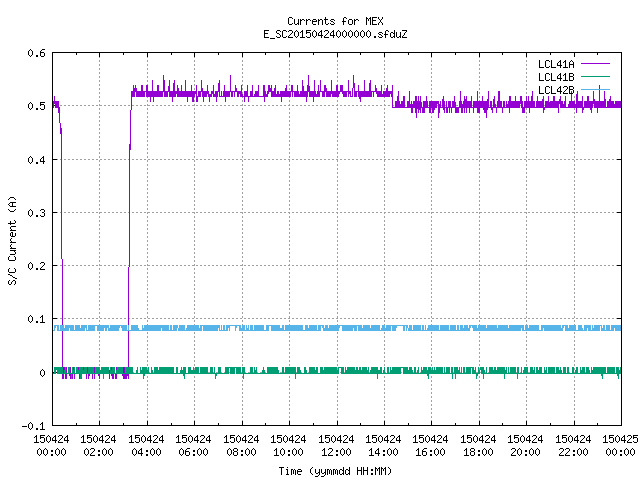
Task: Click the x-axis tick '150424 22:00'
Action: click(573, 445)
